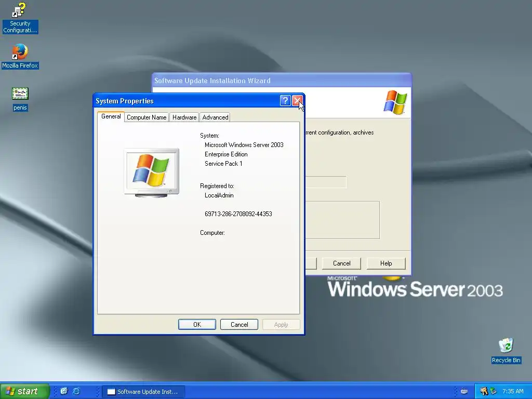The width and height of the screenshot is (532, 399).
Task: Close the System Properties dialog
Action: (x=297, y=100)
